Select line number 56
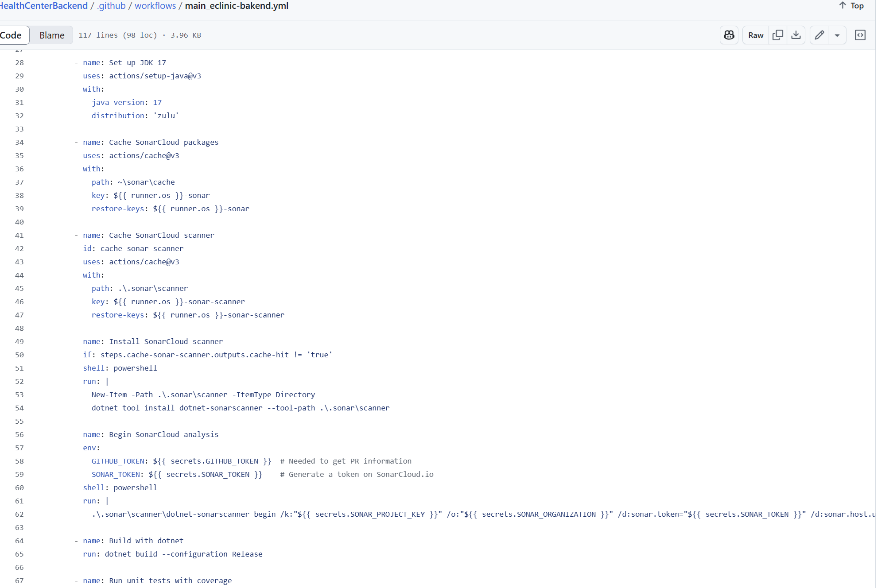 pyautogui.click(x=19, y=434)
